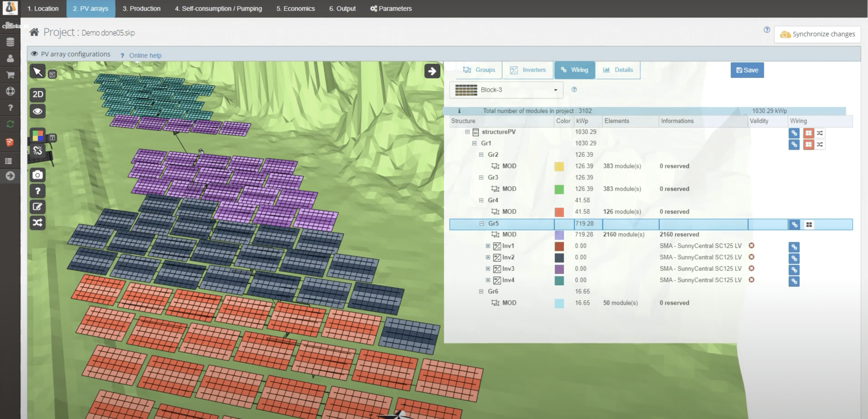Switch to the Inverters tab
This screenshot has height=419, width=868.
[x=528, y=70]
